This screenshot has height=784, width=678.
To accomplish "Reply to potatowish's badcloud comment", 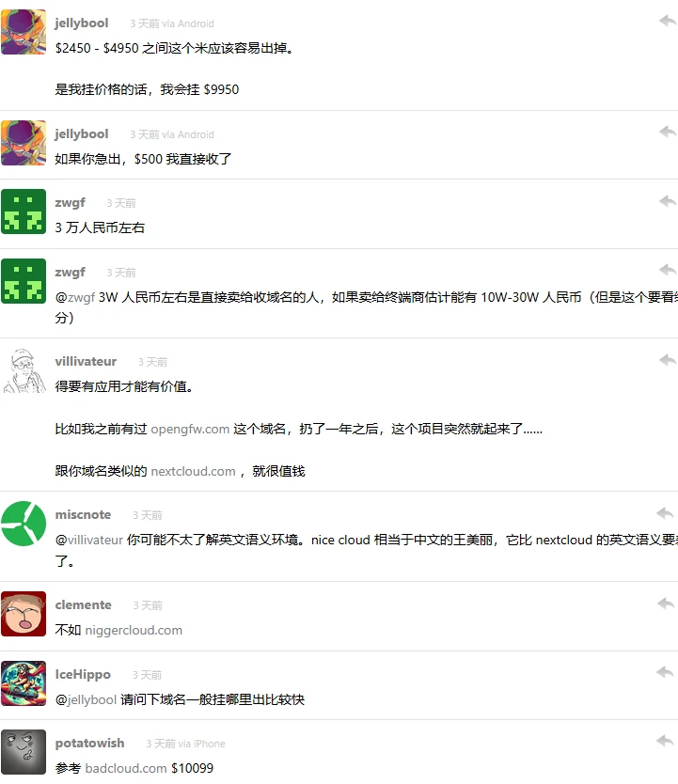I will (x=665, y=741).
